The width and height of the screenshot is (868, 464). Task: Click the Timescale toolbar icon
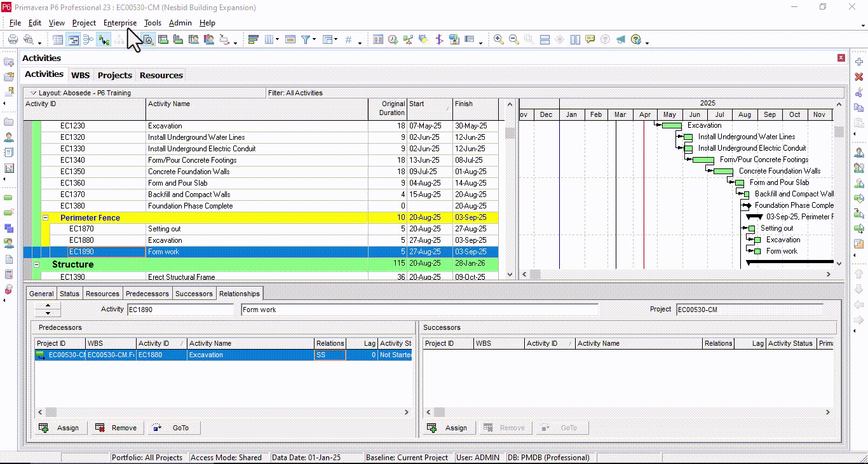(290, 39)
